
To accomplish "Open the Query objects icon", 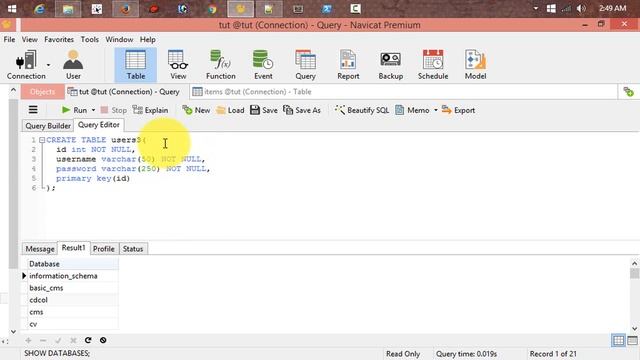I will 305,64.
